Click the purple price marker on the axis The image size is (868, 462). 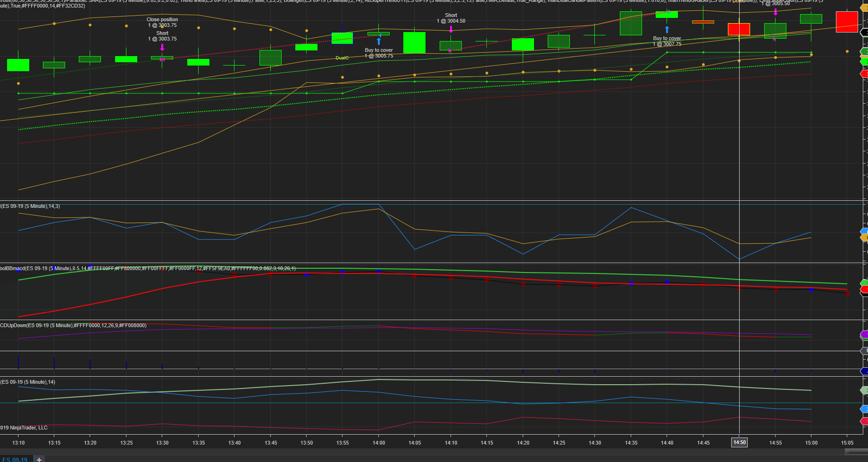click(864, 335)
